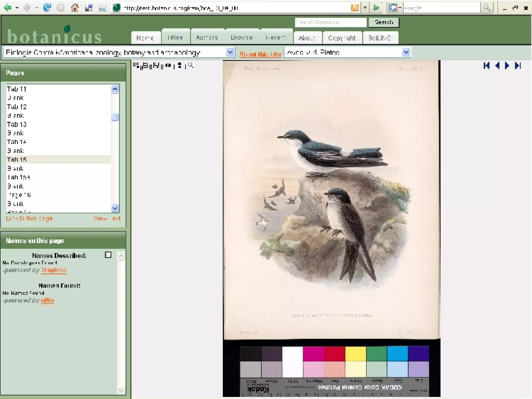Screen dimensions: 532x399
Task: Go to the first page of the volume
Action: (487, 66)
